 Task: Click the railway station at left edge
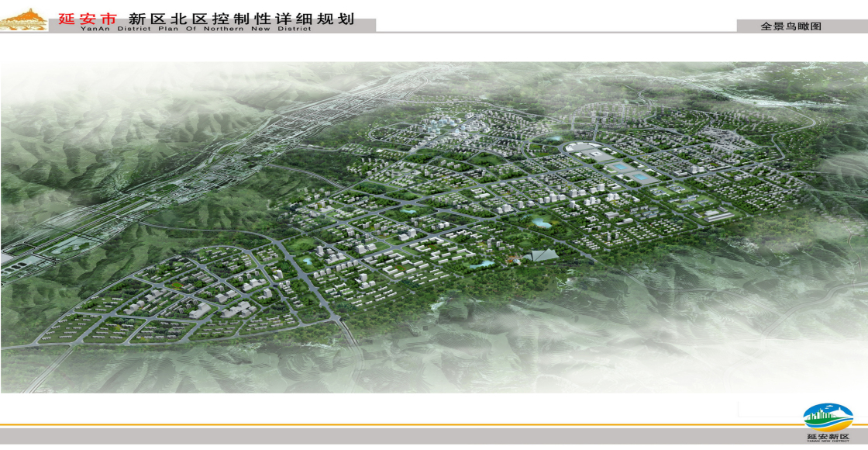point(15,260)
